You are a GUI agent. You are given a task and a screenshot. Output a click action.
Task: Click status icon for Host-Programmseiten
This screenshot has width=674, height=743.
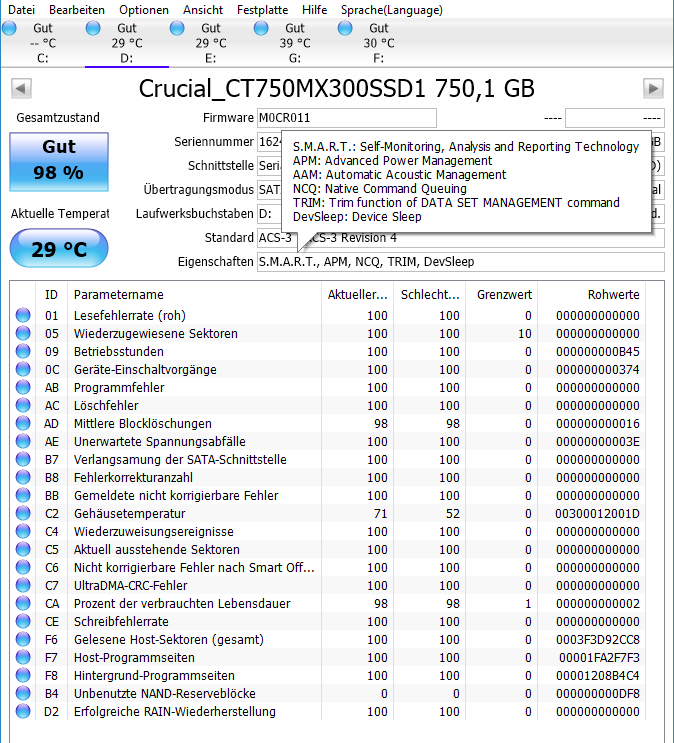[x=23, y=657]
